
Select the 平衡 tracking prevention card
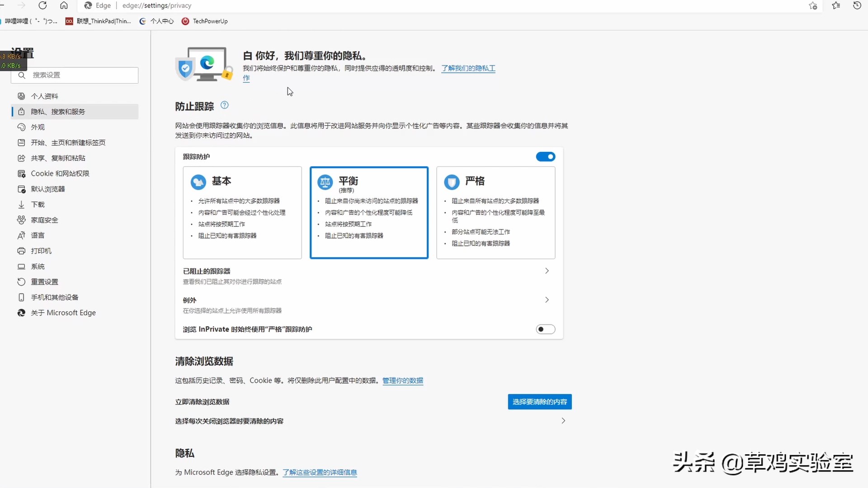tap(369, 213)
